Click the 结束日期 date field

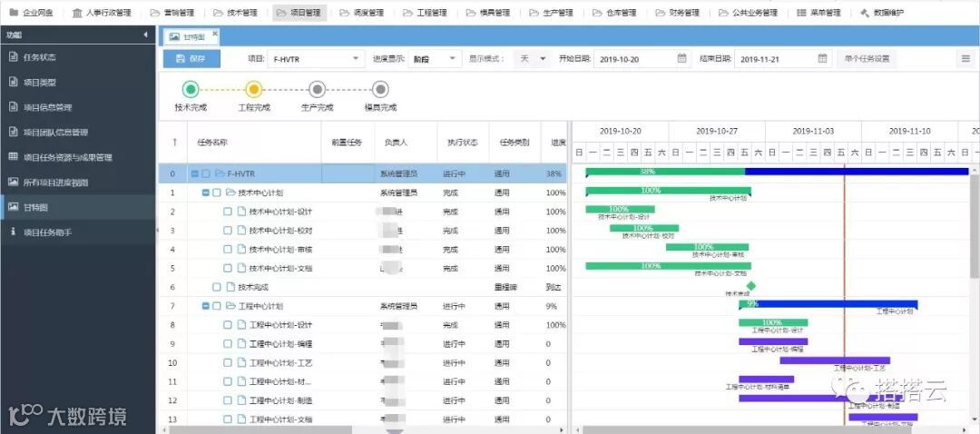point(782,59)
